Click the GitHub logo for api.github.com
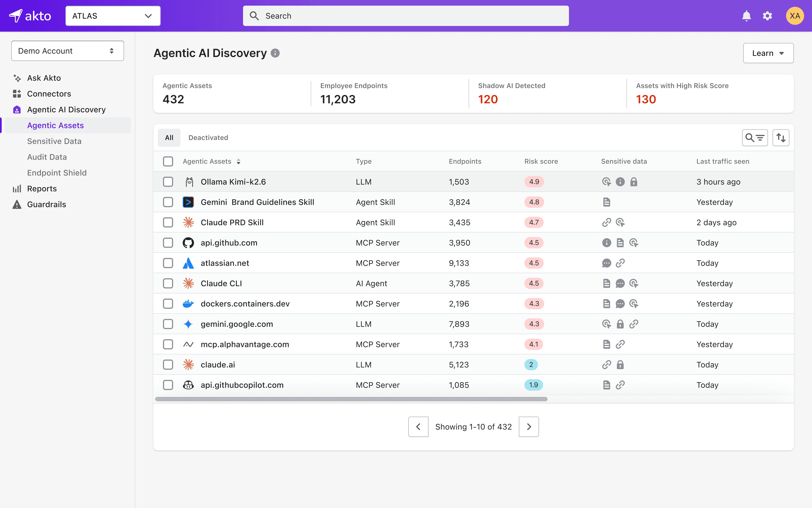Screen dimensions: 812x508 [188, 243]
